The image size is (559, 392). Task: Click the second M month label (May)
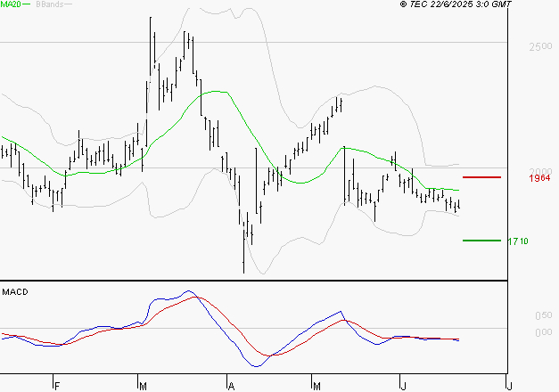coord(316,387)
